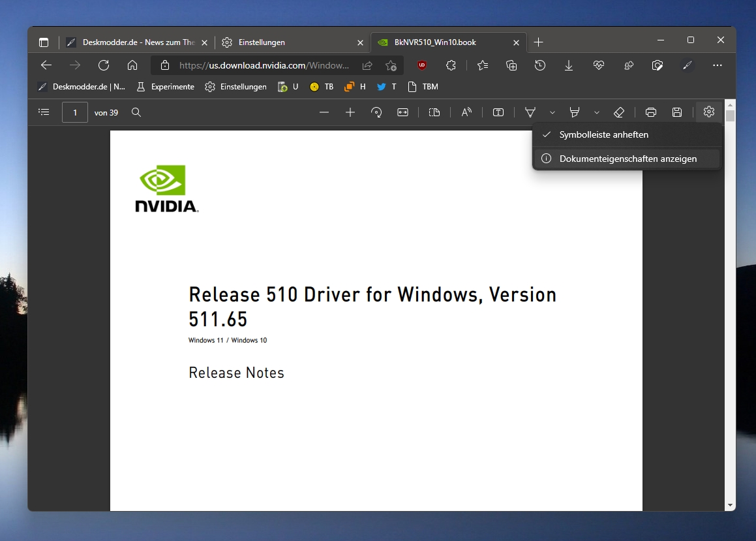Open a new browser tab
The image size is (756, 541).
pos(539,42)
